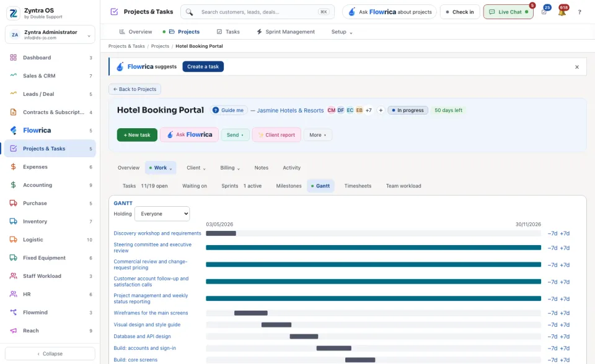595x364 pixels.
Task: Open the Sprint Management tab
Action: pos(286,32)
